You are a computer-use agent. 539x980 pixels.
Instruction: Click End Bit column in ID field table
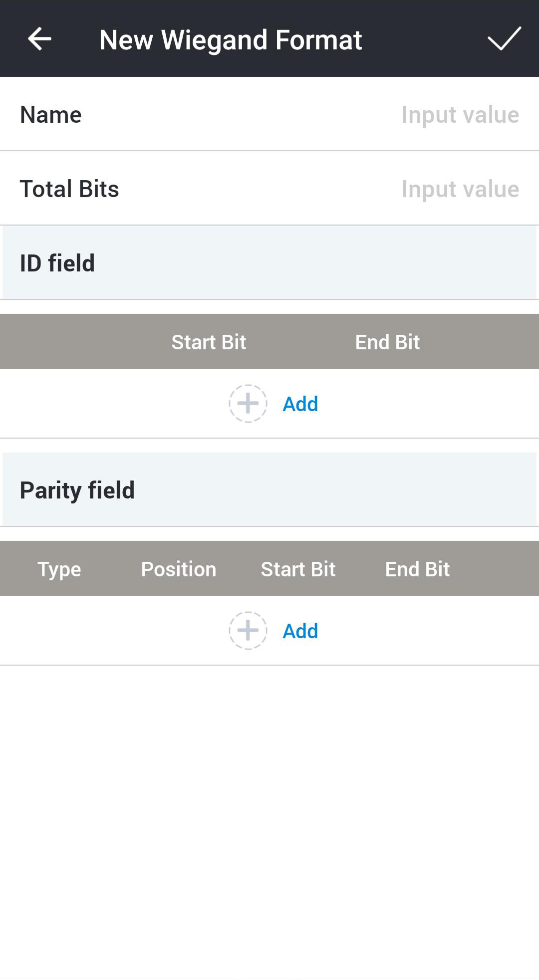point(387,342)
